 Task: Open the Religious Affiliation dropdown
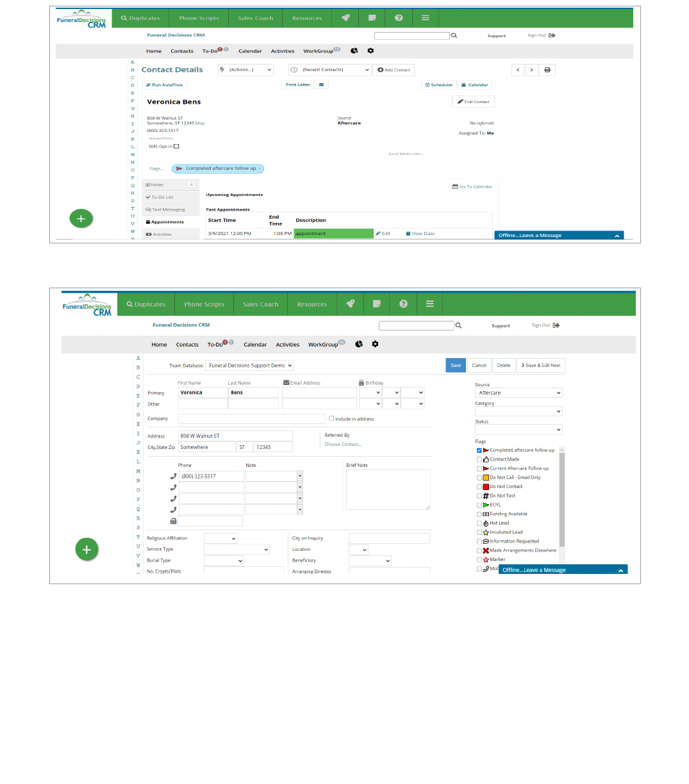(220, 539)
